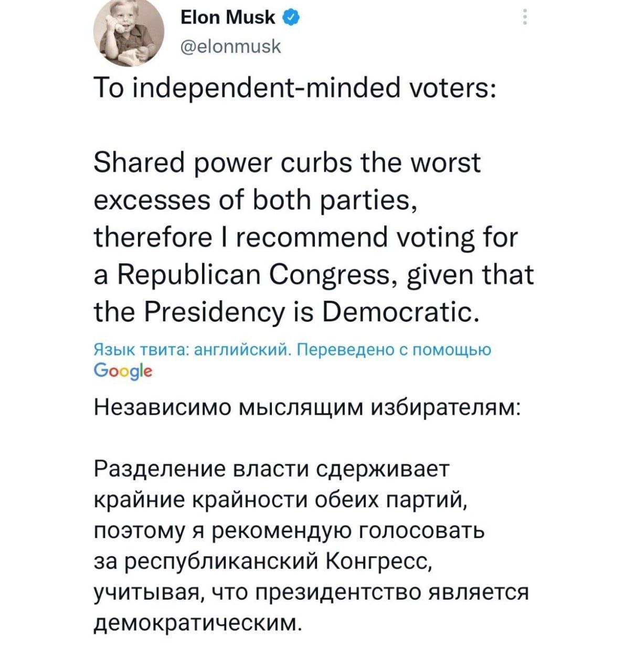
Task: Click the Google logo under the tweet
Action: click(123, 371)
